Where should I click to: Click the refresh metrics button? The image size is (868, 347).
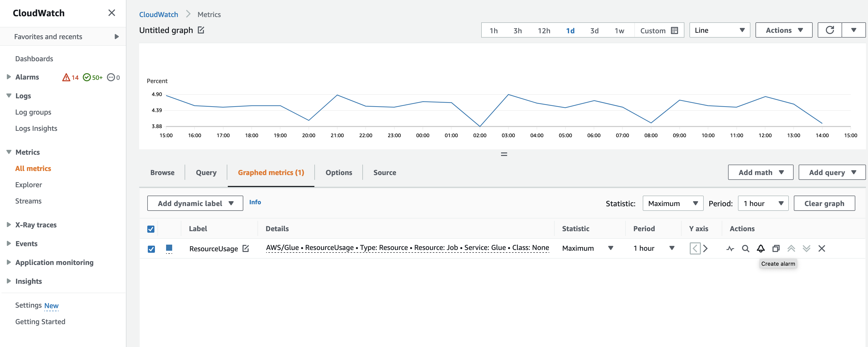click(x=830, y=30)
